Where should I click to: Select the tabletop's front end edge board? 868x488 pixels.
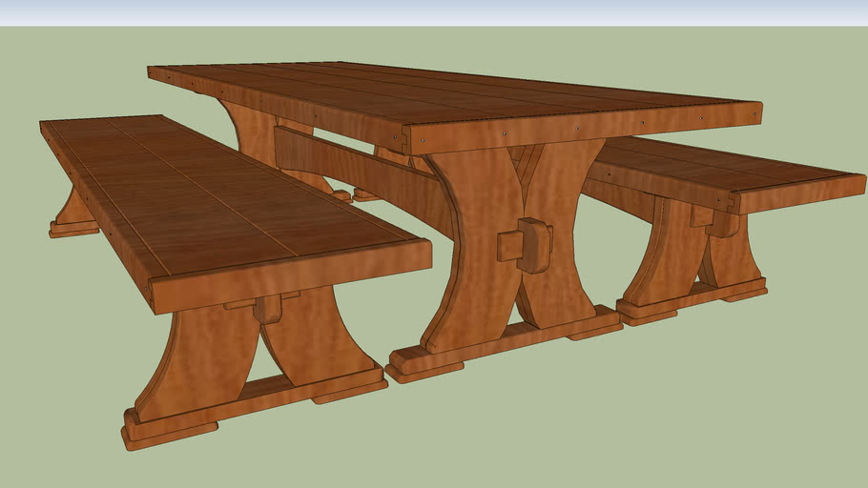(x=582, y=126)
